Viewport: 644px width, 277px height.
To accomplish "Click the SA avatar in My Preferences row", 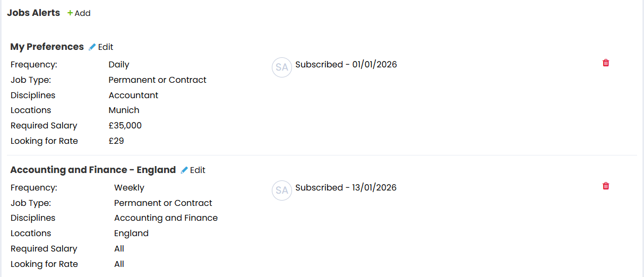I will [282, 67].
